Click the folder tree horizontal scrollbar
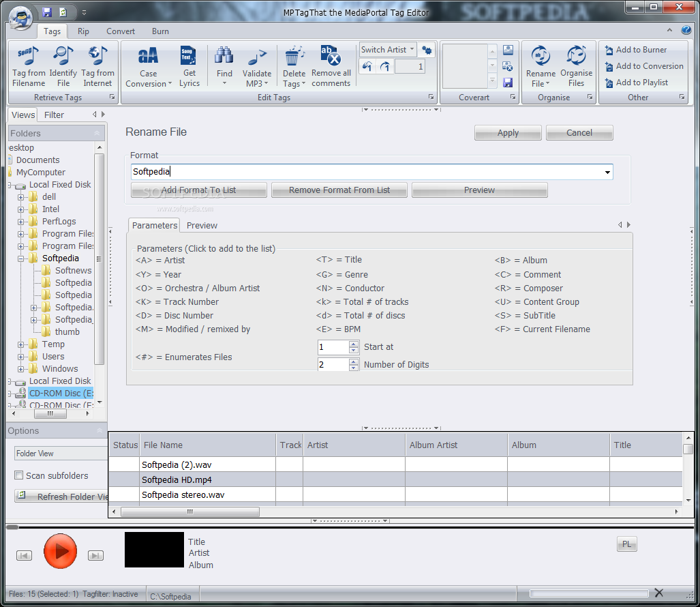This screenshot has height=607, width=700. [50, 413]
